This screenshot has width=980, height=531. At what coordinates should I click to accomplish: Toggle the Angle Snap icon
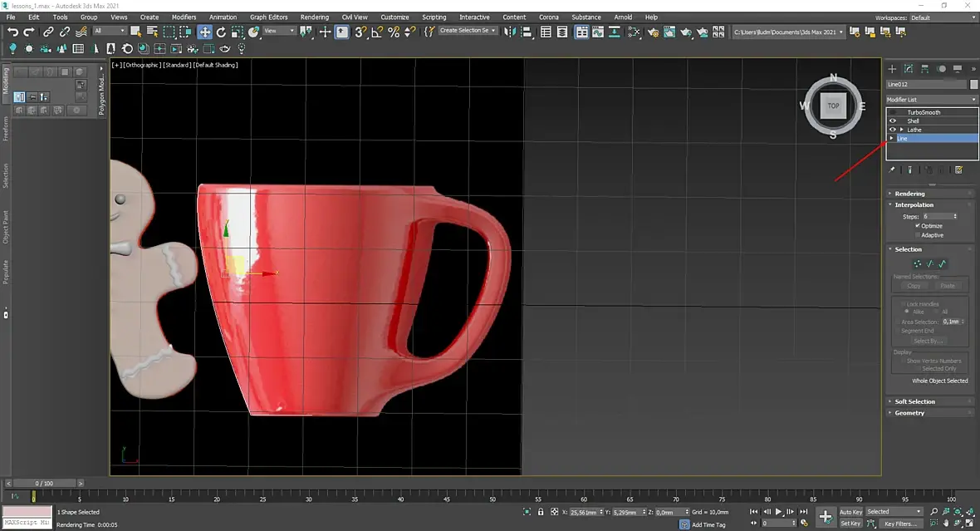(377, 32)
